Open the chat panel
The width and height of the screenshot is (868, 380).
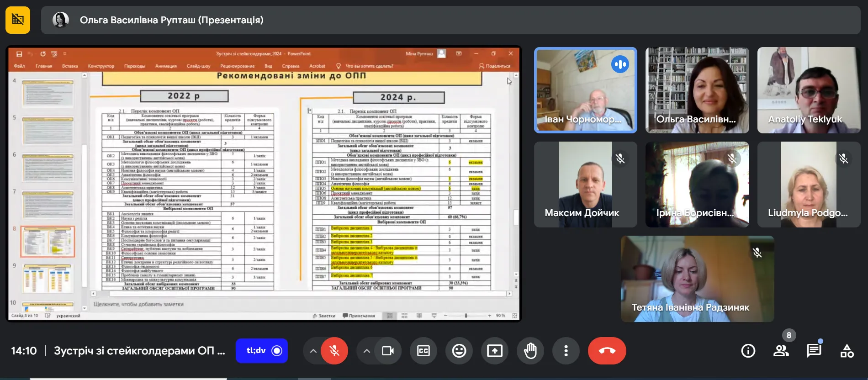[814, 351]
